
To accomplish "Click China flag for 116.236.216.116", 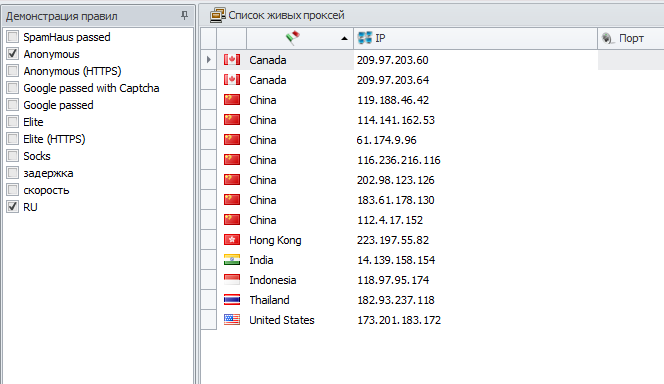I will [x=232, y=160].
